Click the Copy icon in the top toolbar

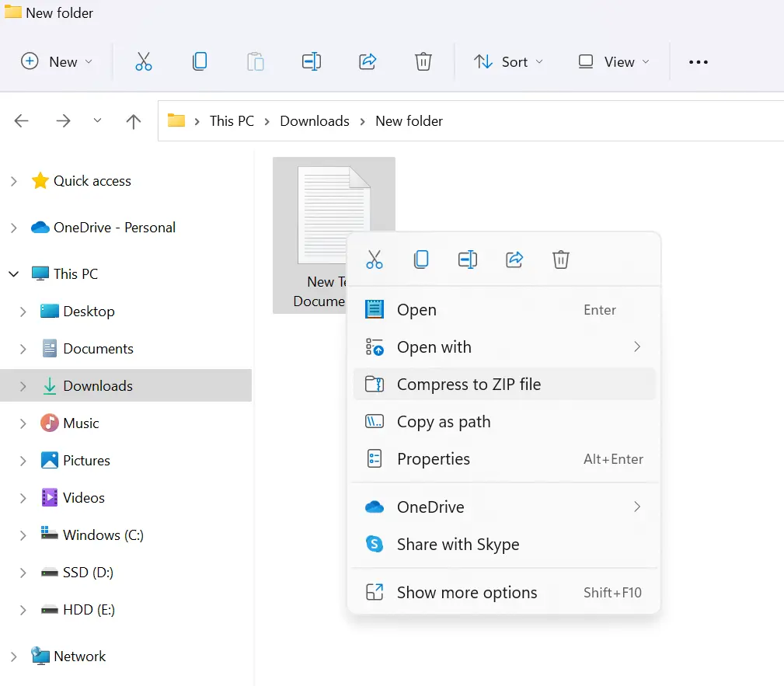pos(200,62)
